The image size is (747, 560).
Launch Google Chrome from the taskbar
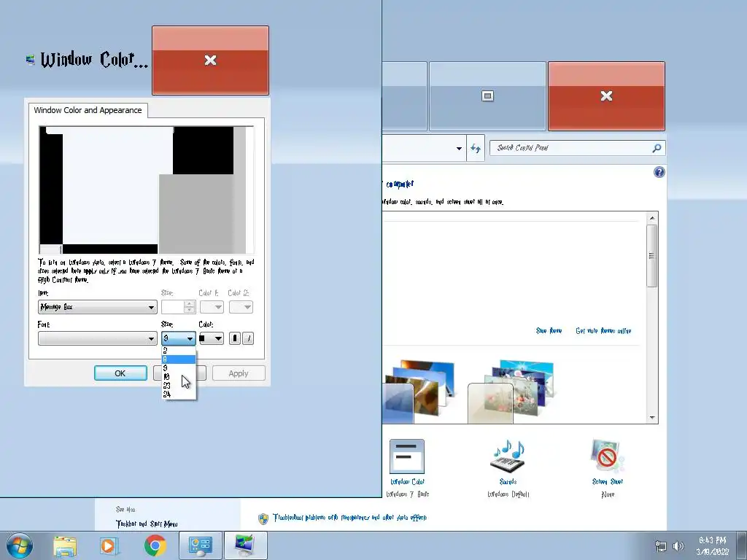click(155, 545)
